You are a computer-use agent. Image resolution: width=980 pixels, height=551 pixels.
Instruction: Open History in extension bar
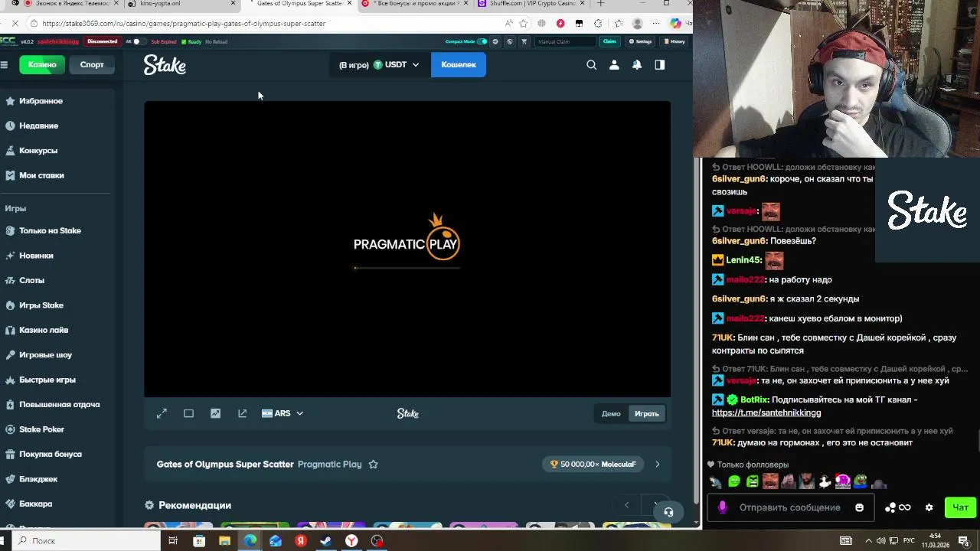click(675, 41)
